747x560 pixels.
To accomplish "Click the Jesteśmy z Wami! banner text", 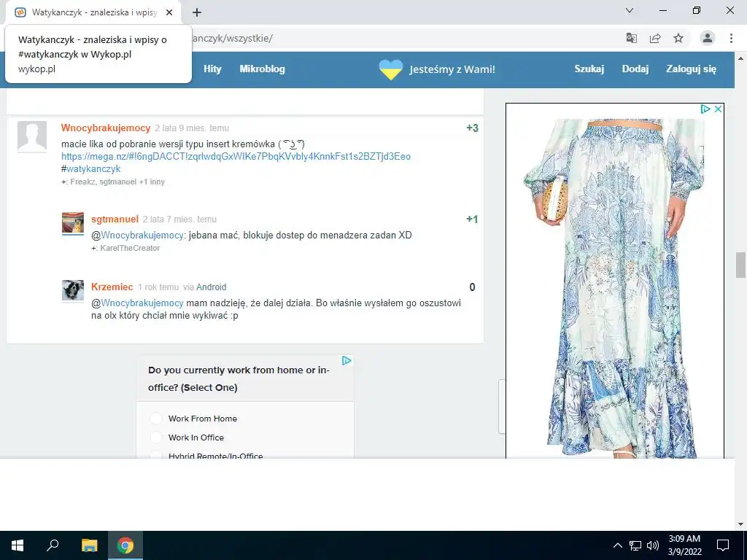I will [x=452, y=69].
